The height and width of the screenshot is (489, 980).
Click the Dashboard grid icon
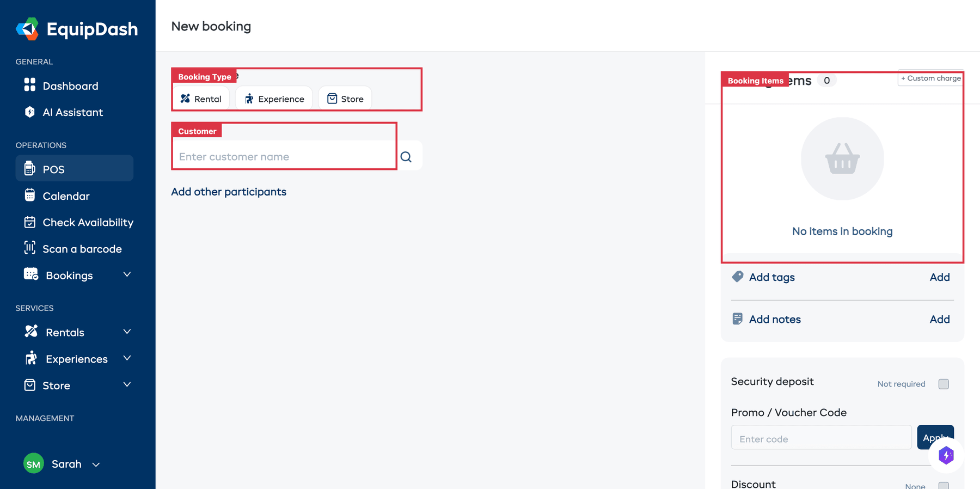[x=30, y=85]
